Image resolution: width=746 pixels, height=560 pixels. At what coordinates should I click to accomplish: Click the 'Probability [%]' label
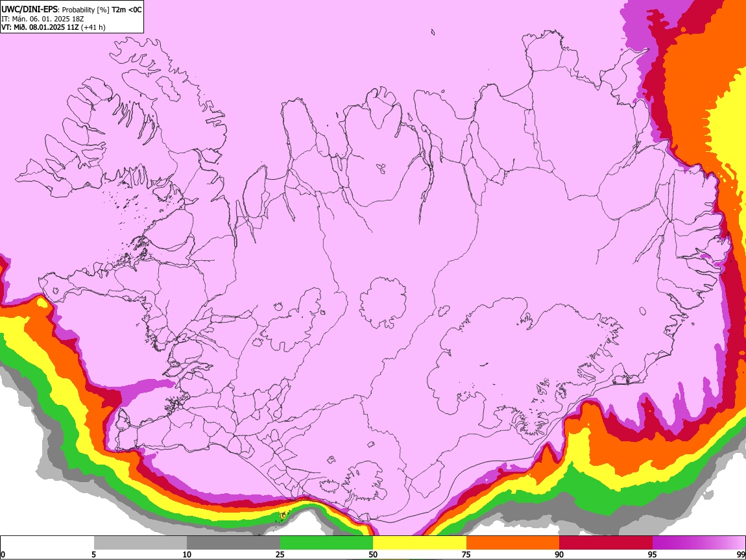tap(86, 10)
